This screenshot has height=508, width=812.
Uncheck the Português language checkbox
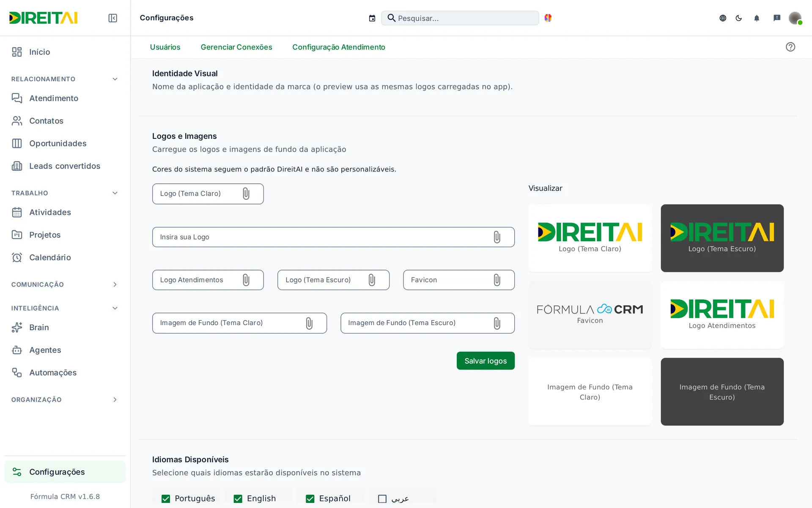point(166,499)
